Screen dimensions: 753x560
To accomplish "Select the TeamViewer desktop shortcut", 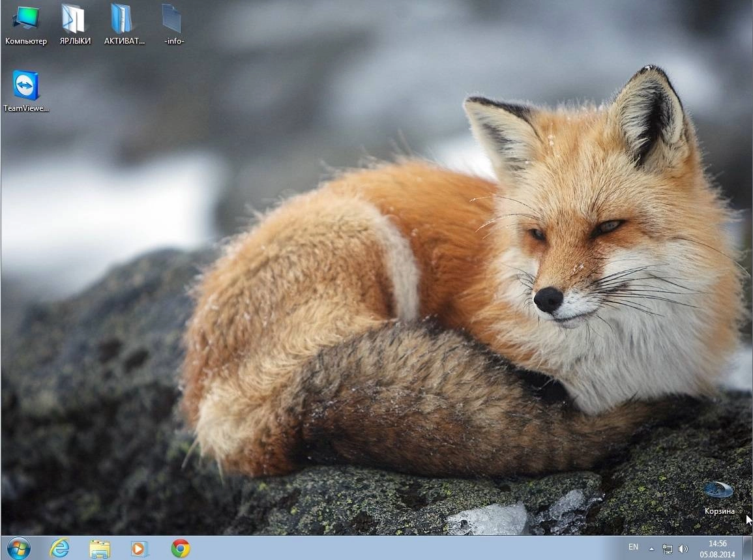I will [x=26, y=91].
